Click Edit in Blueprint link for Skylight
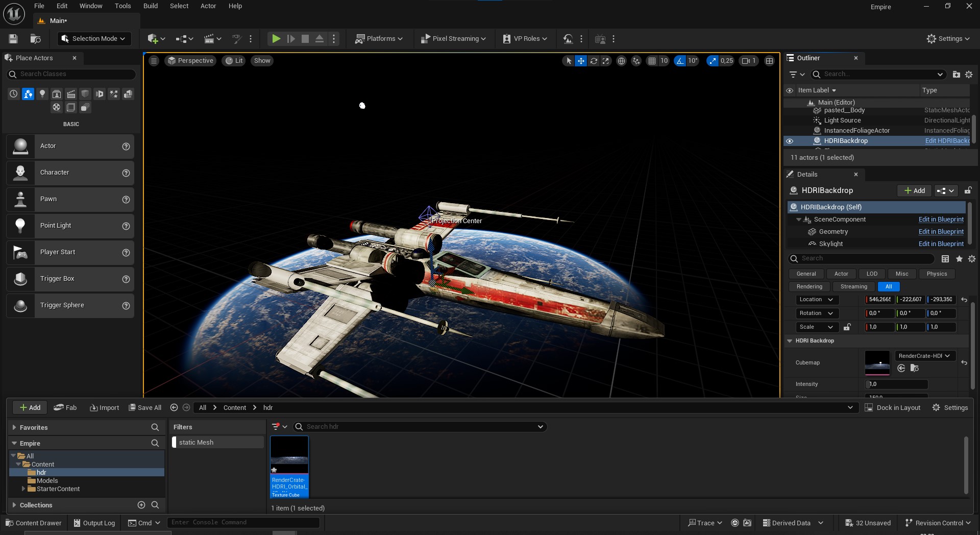Image resolution: width=980 pixels, height=535 pixels. click(x=941, y=244)
